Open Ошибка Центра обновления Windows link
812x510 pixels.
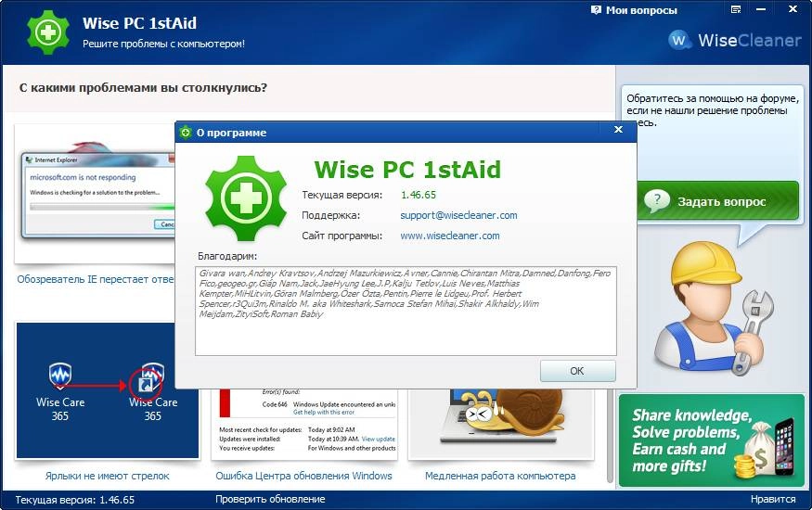point(303,476)
